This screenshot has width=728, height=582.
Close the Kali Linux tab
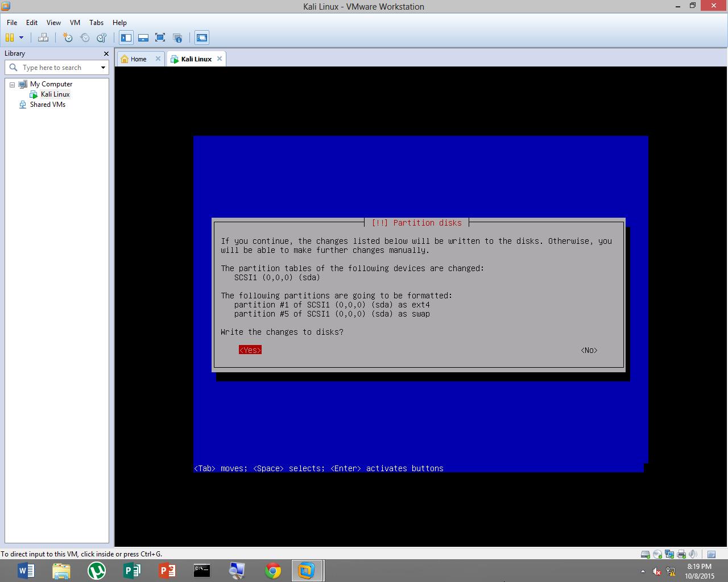[220, 59]
